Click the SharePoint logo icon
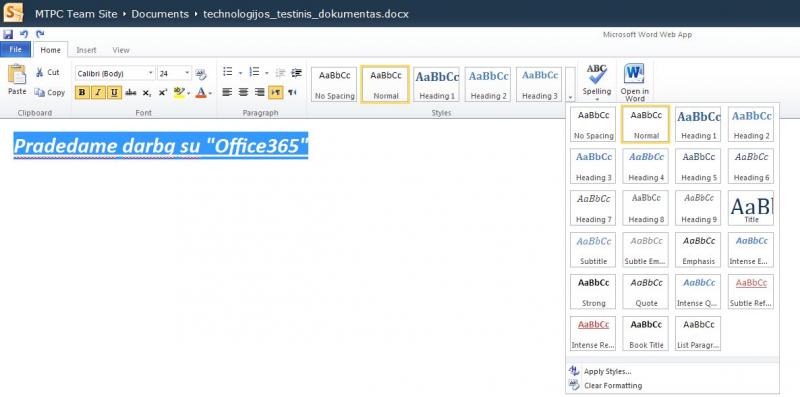This screenshot has width=800, height=397. (x=13, y=13)
